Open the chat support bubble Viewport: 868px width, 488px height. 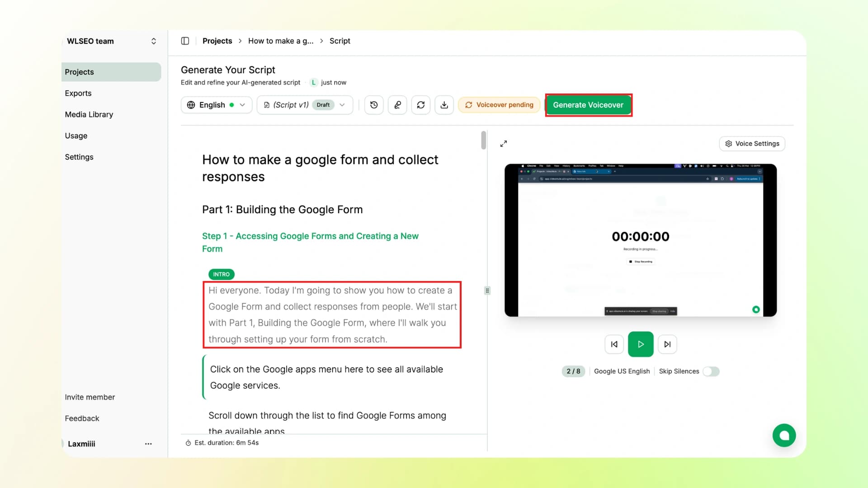tap(784, 435)
